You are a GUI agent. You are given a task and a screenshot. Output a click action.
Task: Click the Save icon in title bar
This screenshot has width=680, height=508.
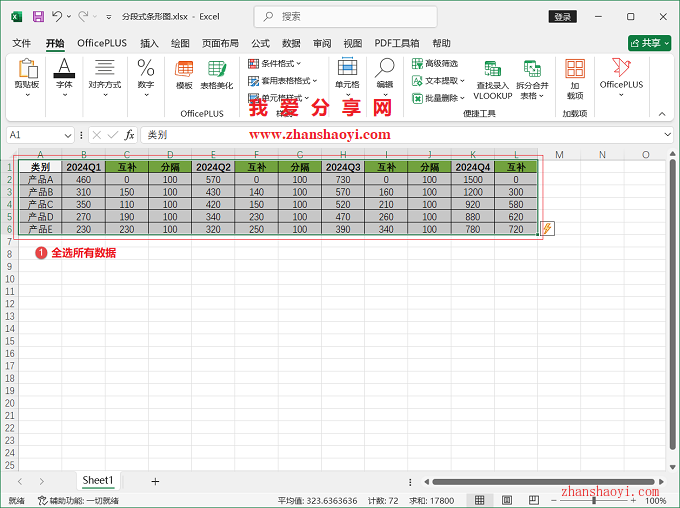tap(38, 17)
